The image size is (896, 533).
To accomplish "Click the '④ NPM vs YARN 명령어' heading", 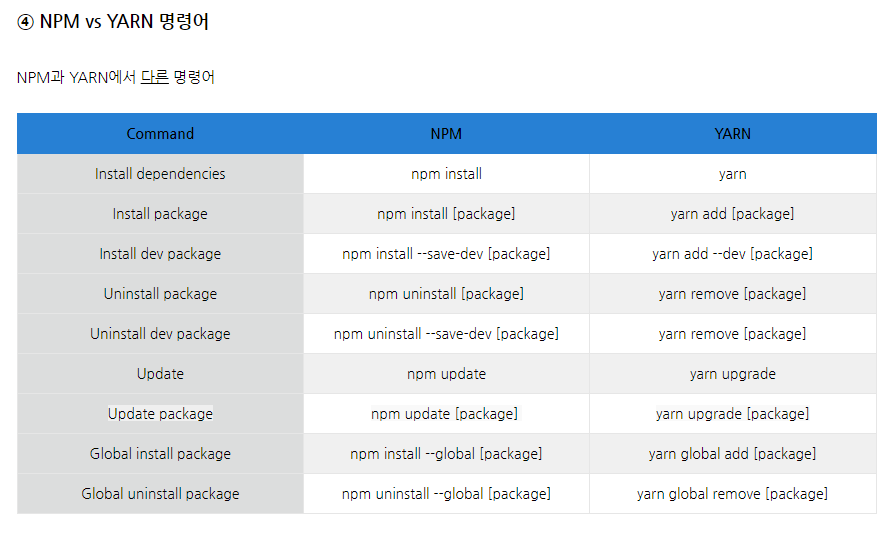I will tap(113, 22).
